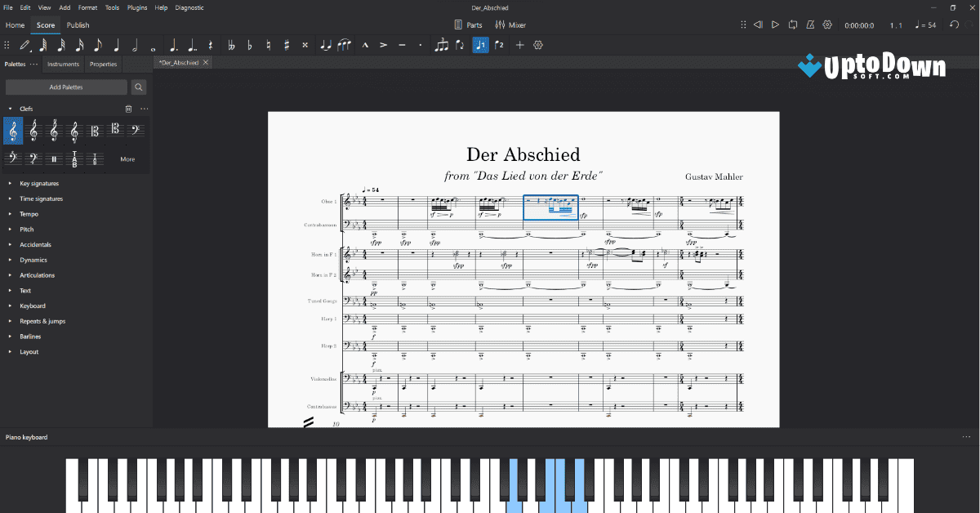Toggle the metronome during playback
Screen dimensions: 980x513
[x=809, y=25]
